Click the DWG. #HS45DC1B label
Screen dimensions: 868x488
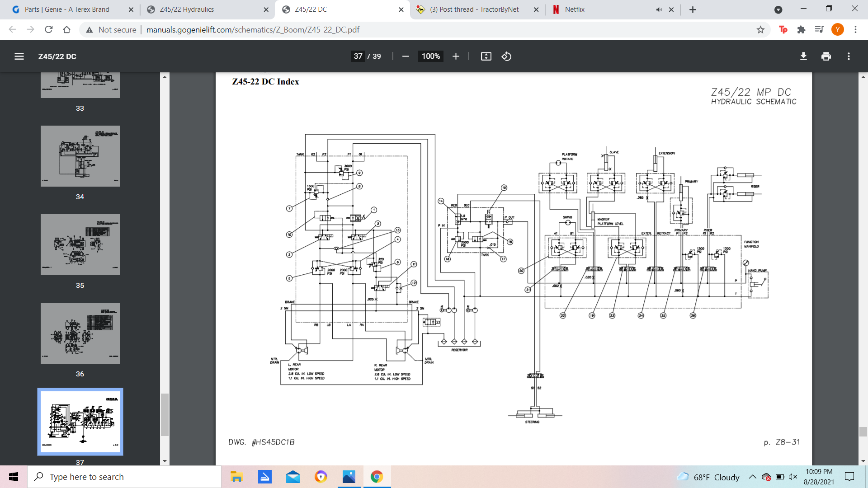261,442
